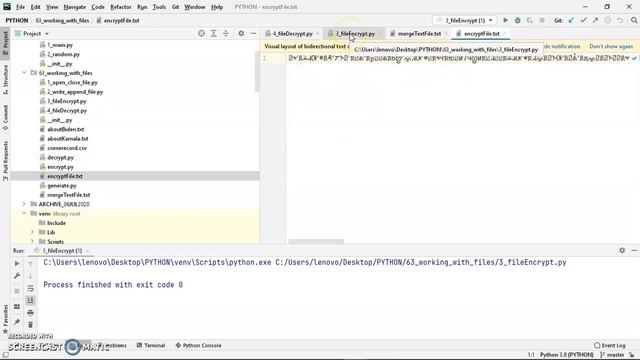Open the Commit tool window

pos(5,118)
